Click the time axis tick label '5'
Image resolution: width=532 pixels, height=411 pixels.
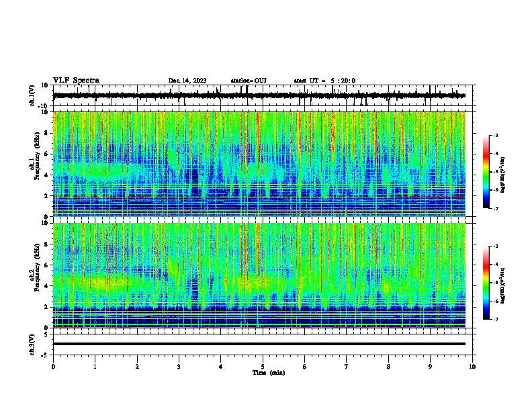pos(263,367)
